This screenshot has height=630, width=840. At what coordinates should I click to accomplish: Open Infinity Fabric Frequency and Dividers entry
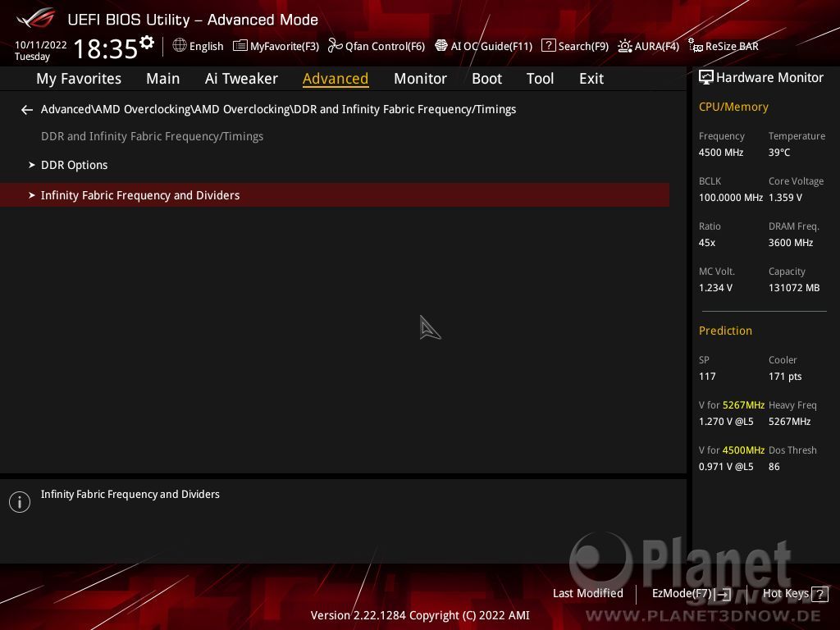point(335,195)
